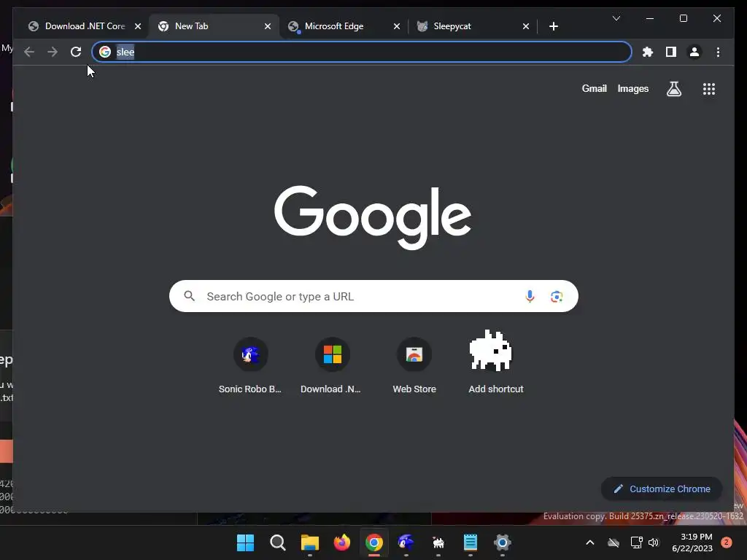Start voice search with the microphone
Image resolution: width=747 pixels, height=560 pixels.
point(530,296)
